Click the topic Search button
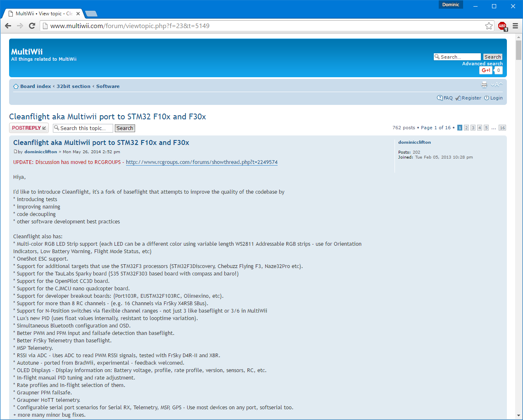Image resolution: width=523 pixels, height=420 pixels. point(125,128)
